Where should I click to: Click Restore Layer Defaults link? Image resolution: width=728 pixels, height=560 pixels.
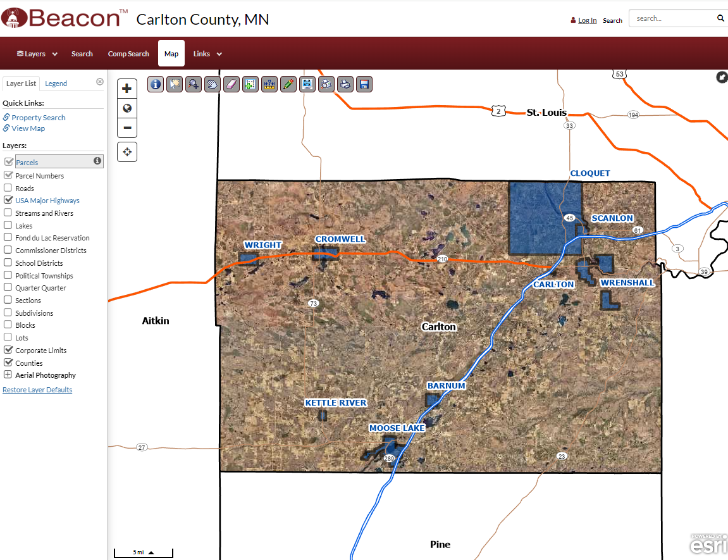pyautogui.click(x=37, y=390)
